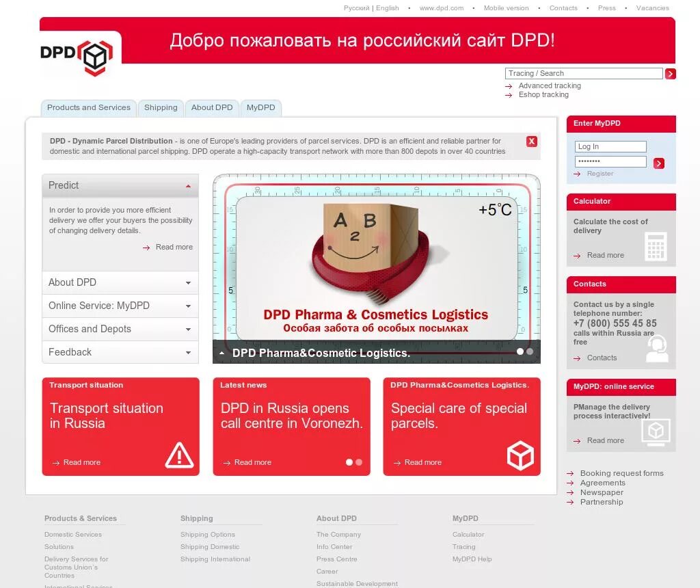Click the arrow icon beside Newspaper
Screen dimensions: 700x588
[x=570, y=492]
